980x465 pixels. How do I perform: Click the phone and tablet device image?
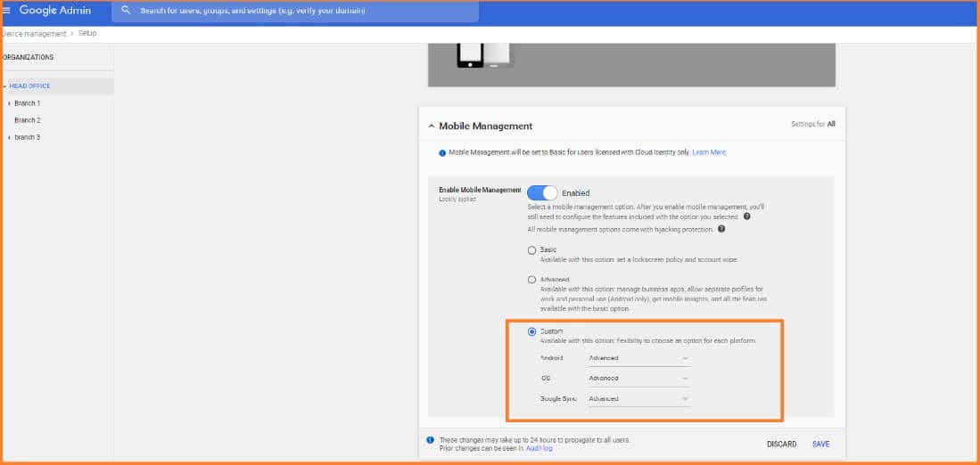(486, 55)
